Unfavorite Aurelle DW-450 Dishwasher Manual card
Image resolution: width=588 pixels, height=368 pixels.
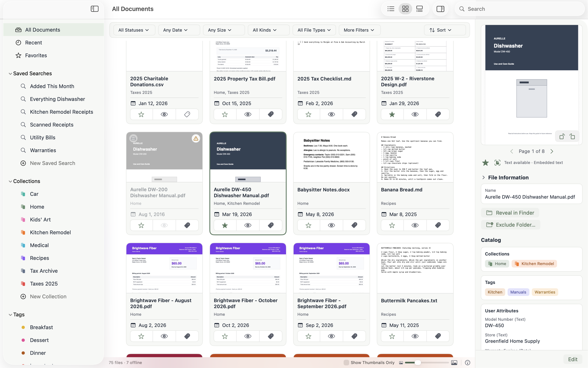[x=225, y=225]
